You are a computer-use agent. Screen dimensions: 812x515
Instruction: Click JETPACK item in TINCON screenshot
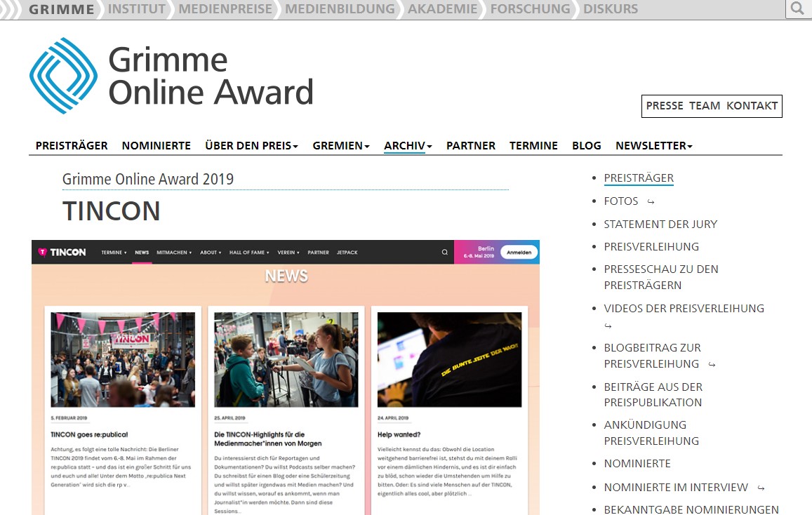coord(347,253)
